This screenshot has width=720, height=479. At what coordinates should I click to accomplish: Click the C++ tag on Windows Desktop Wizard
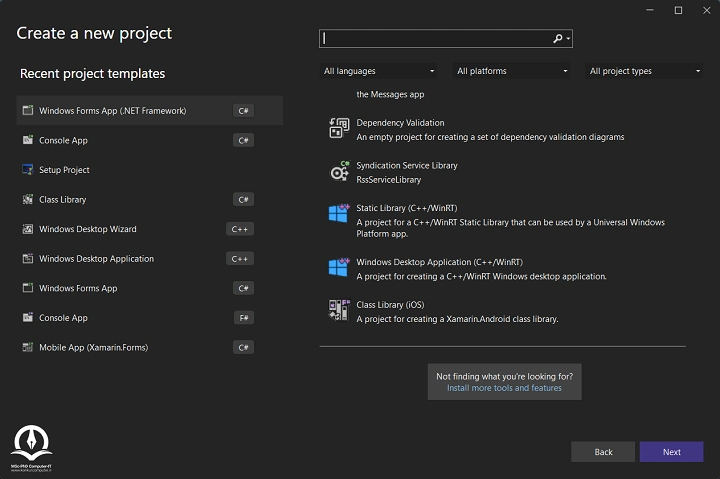(x=240, y=229)
